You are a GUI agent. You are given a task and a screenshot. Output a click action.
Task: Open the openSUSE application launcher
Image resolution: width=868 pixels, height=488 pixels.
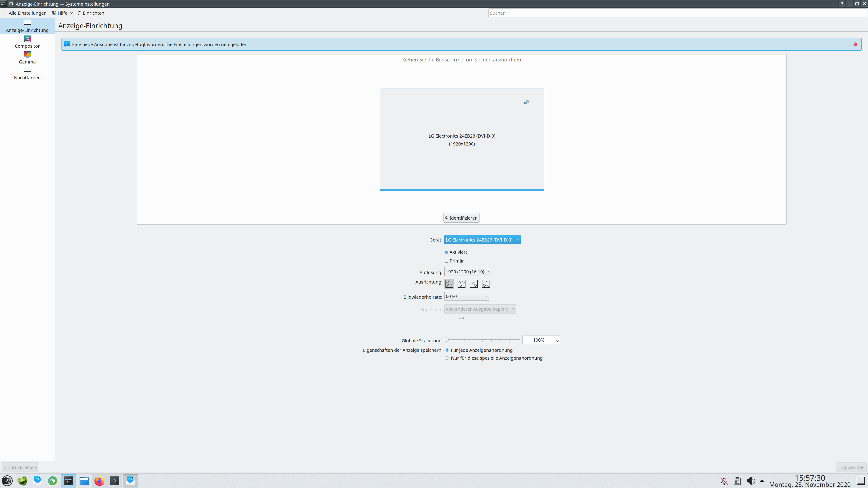click(x=7, y=481)
